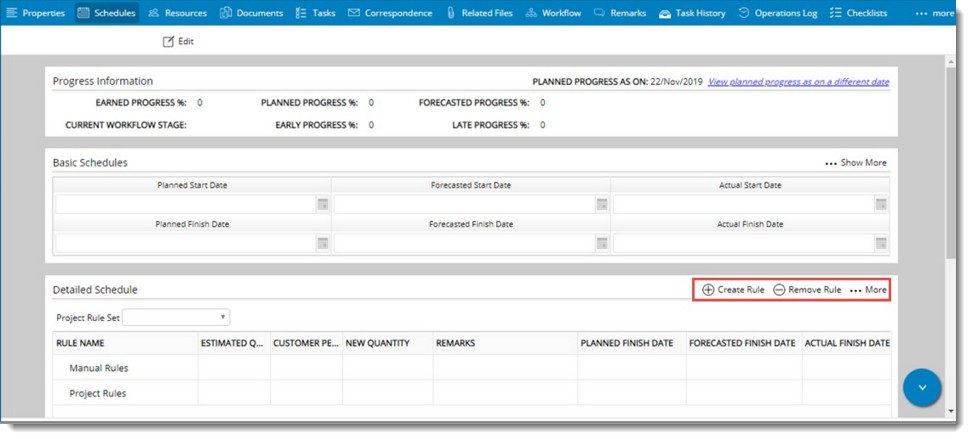
Task: Open the Workflow tab
Action: click(x=553, y=13)
